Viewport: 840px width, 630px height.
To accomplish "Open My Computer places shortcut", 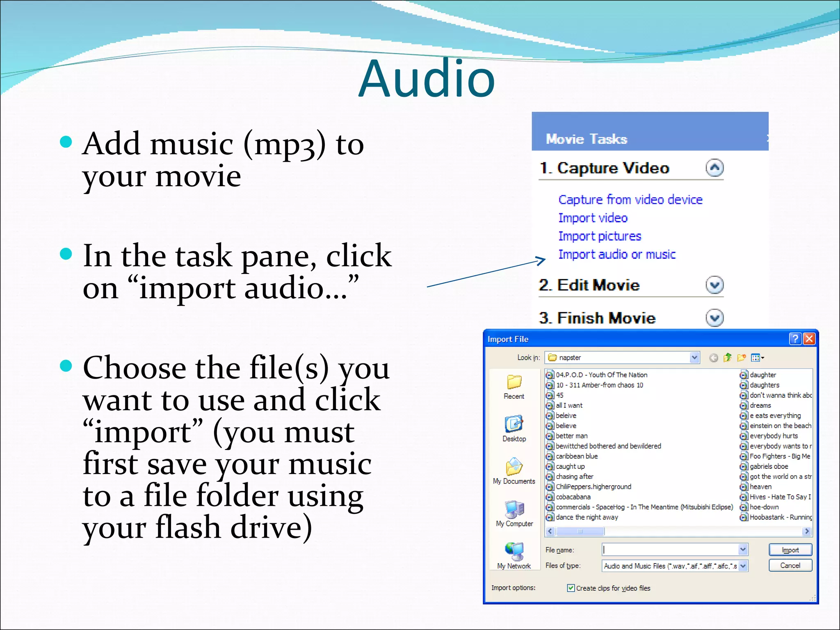I will pos(514,514).
